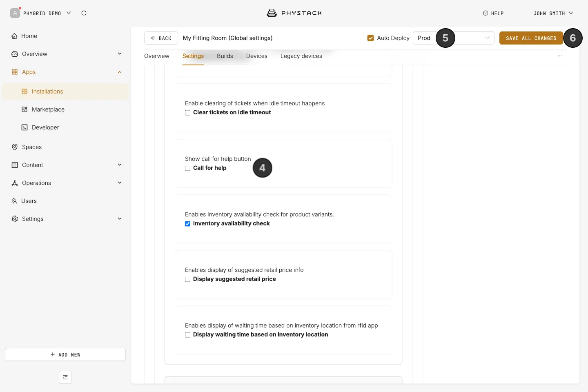Expand the Settings sidebar section
Screen dimensions: 588x392
[120, 218]
